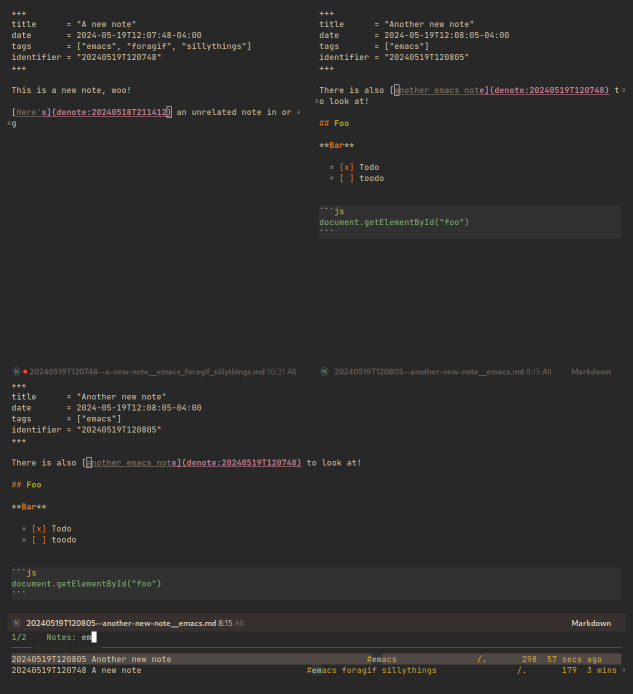Click Markdown major mode label in bottom active modeline
The image size is (633, 694).
pyautogui.click(x=591, y=623)
